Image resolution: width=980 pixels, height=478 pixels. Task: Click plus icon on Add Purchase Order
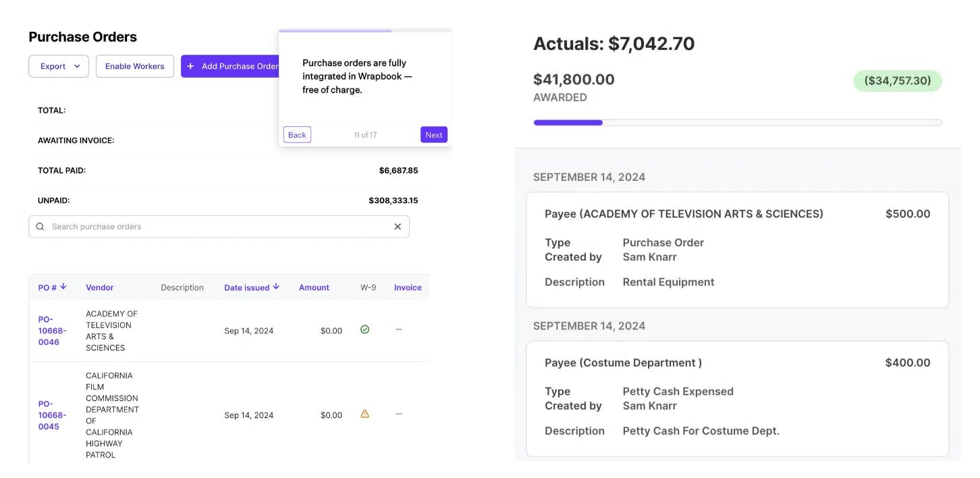click(x=190, y=66)
